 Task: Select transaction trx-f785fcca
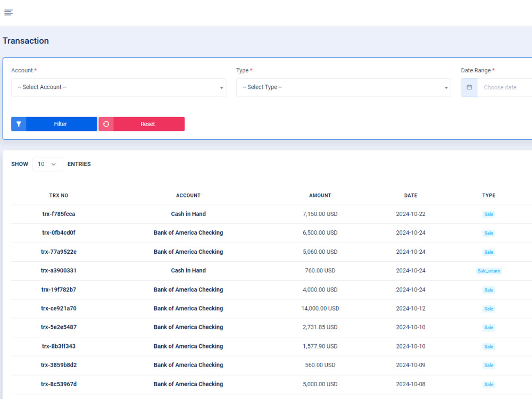pyautogui.click(x=59, y=214)
